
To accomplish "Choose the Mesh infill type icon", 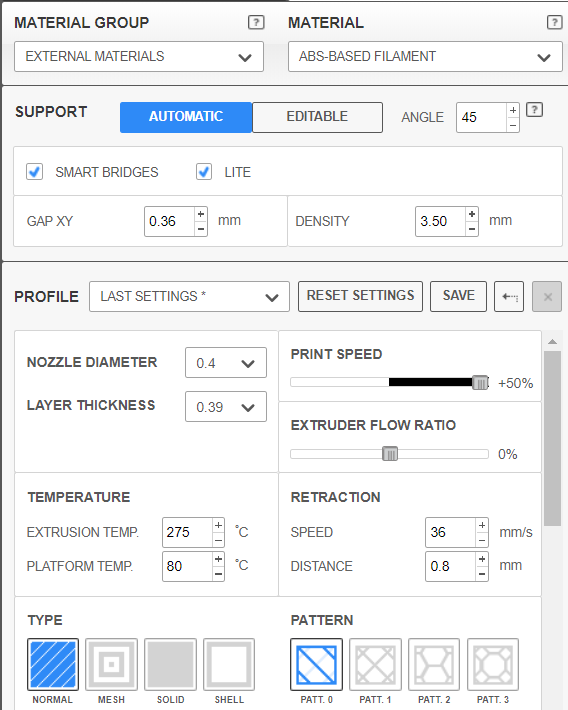I will [111, 664].
